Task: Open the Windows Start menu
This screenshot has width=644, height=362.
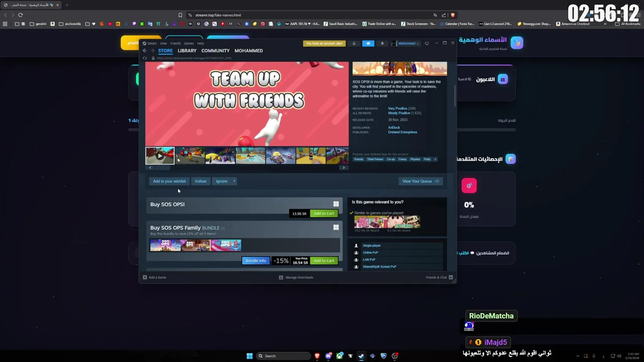Action: coord(250,356)
